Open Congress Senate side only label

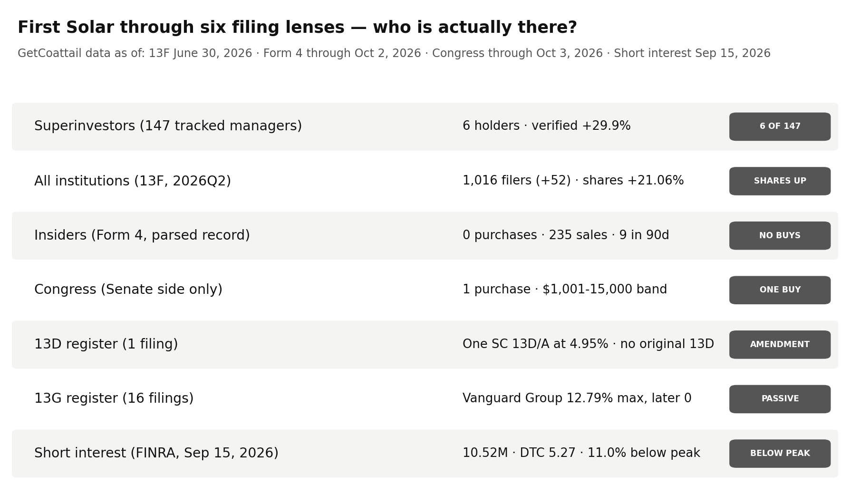(128, 290)
